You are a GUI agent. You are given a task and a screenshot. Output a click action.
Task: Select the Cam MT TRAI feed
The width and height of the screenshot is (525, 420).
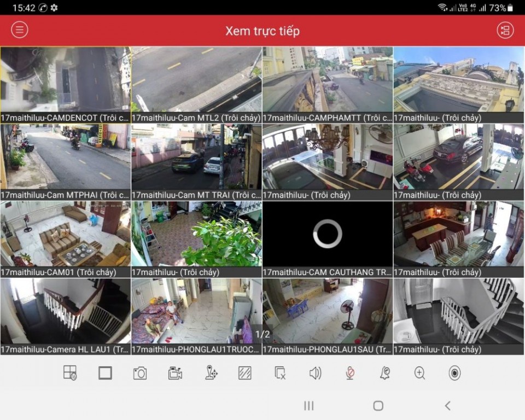(x=196, y=162)
